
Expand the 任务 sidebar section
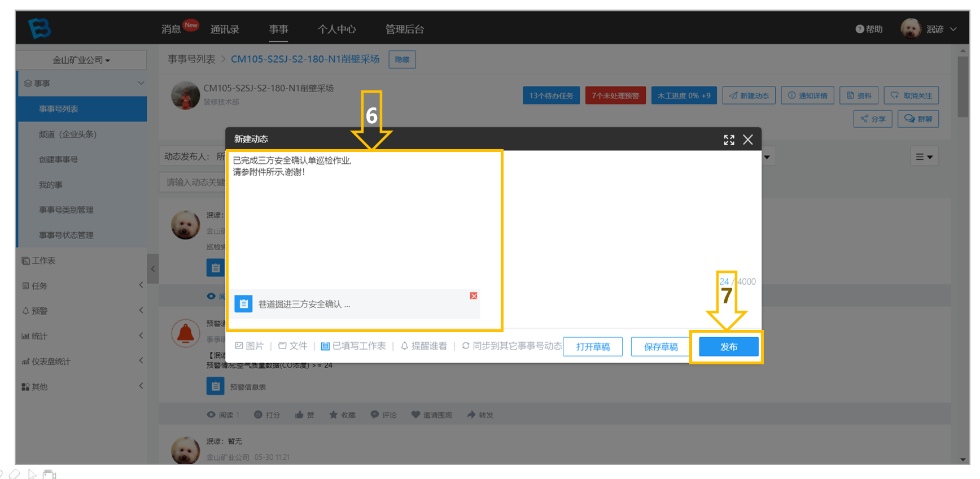(x=141, y=285)
